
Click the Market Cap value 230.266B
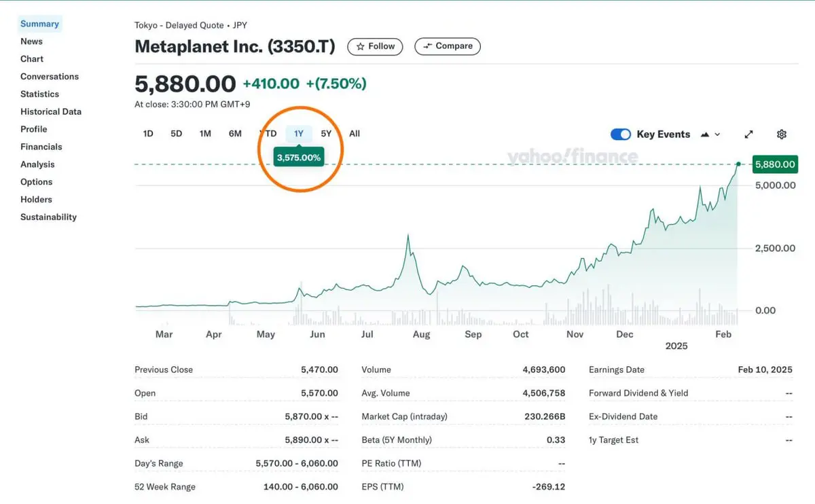[545, 416]
